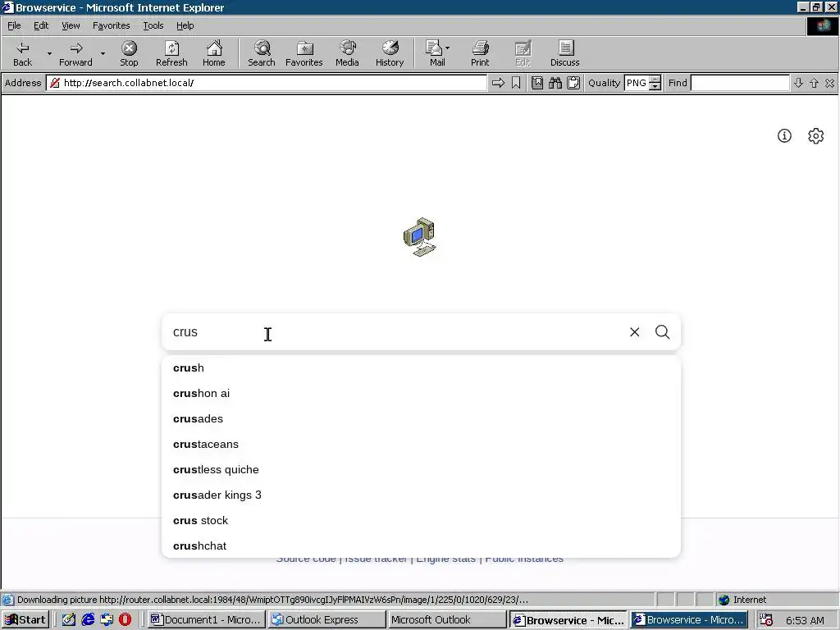
Task: Click inside the address bar URL field
Action: [268, 83]
